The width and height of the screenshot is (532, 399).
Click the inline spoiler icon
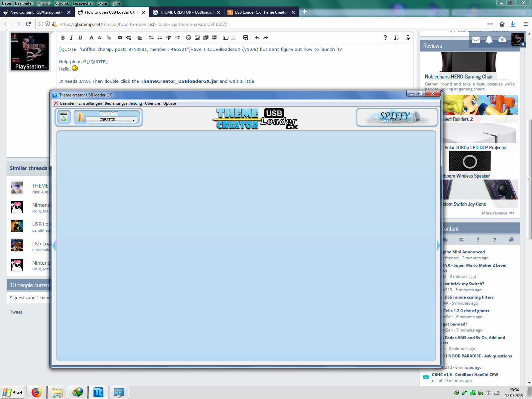pos(226,38)
